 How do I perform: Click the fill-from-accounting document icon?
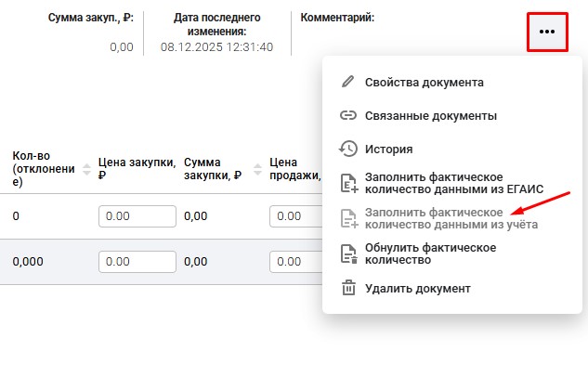click(348, 218)
